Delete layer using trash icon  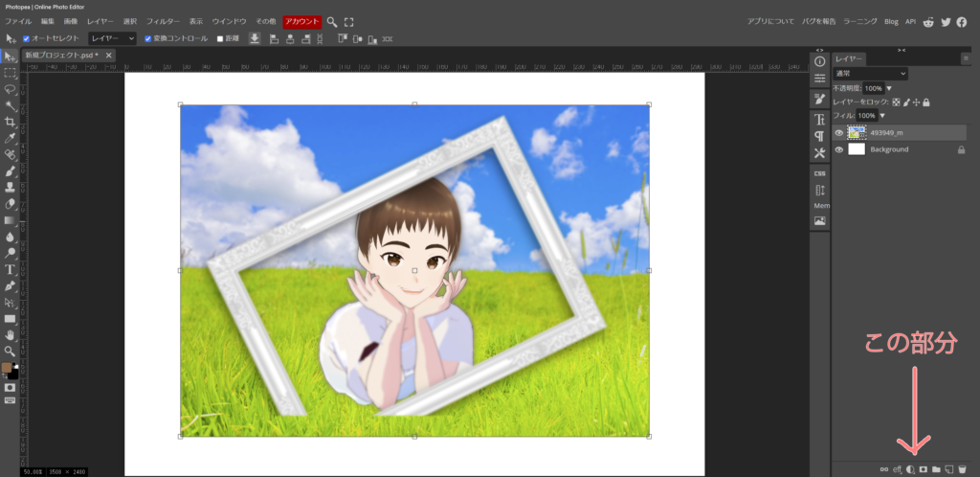(962, 469)
